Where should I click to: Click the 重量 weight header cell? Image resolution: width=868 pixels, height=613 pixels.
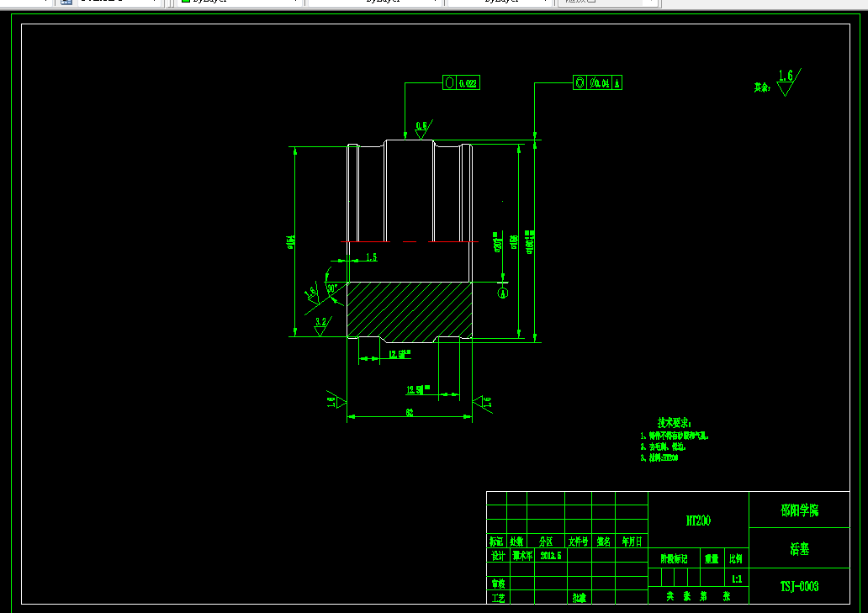pyautogui.click(x=712, y=559)
